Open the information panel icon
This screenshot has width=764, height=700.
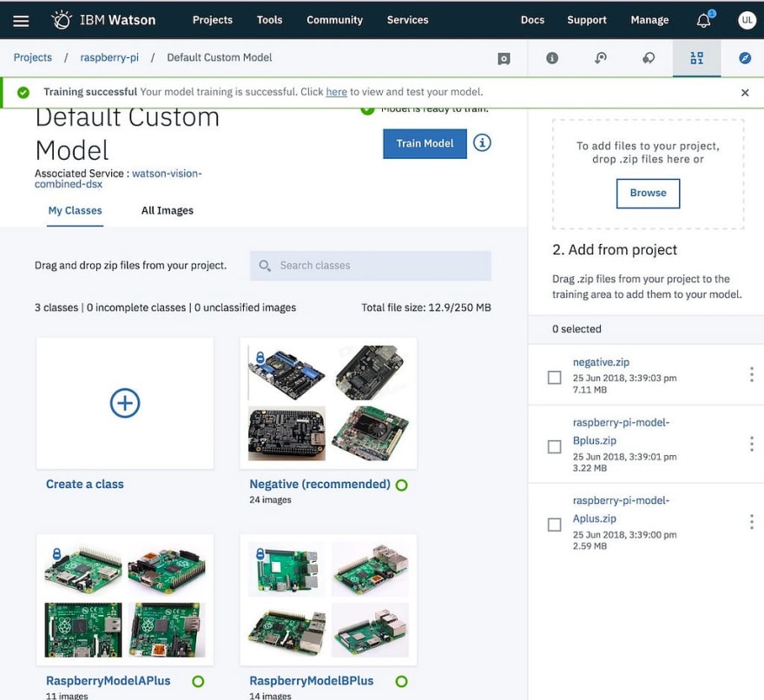tap(552, 58)
